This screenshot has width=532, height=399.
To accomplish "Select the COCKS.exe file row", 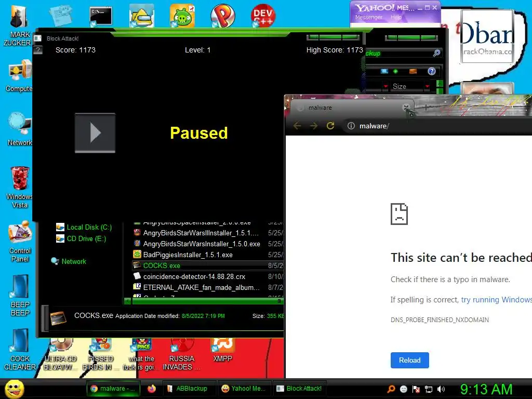I will point(208,265).
